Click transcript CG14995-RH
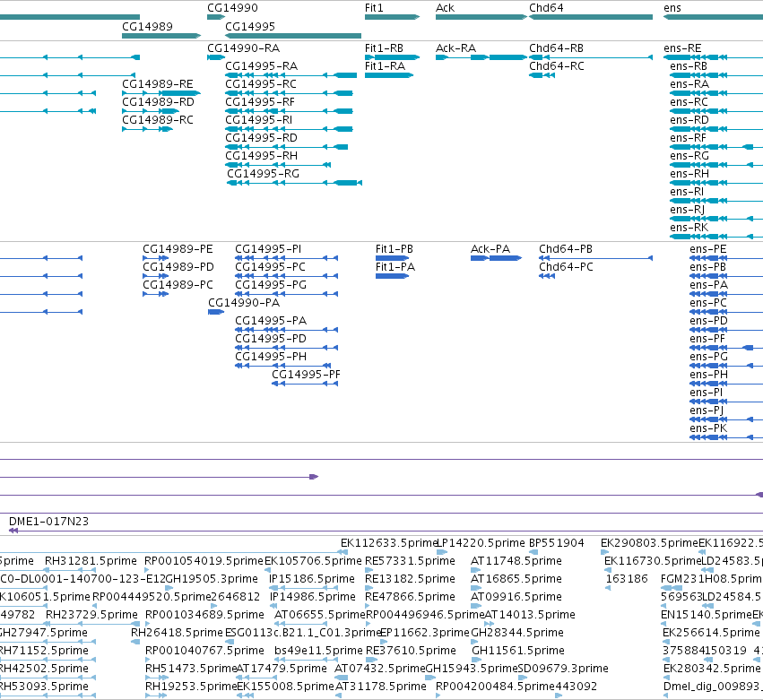763x700 pixels. tap(278, 165)
